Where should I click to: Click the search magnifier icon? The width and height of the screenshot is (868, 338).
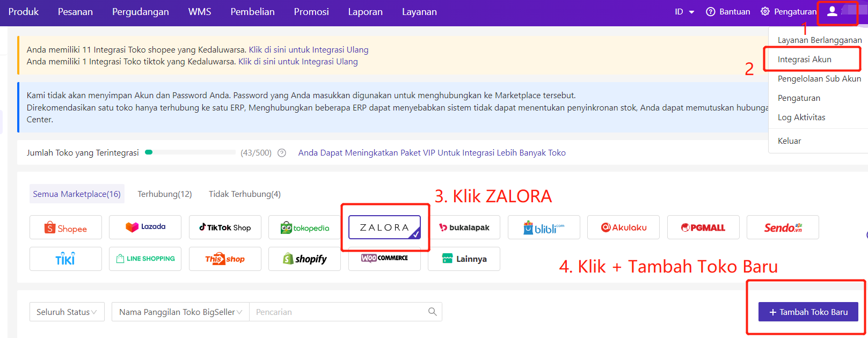coord(432,312)
